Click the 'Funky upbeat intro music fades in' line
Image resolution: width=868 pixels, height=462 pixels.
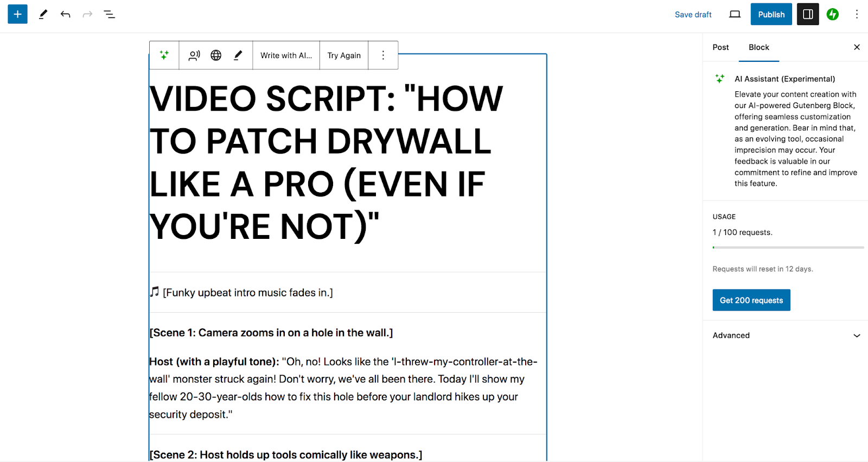241,293
